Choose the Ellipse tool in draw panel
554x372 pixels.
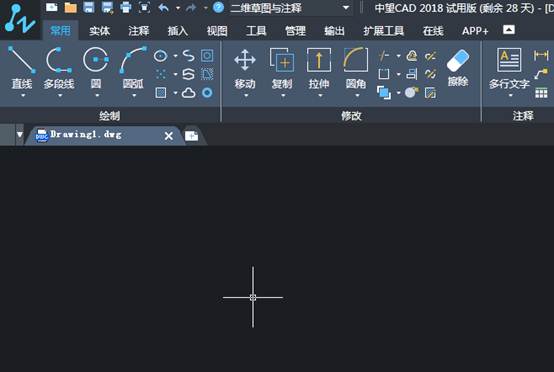coord(160,56)
